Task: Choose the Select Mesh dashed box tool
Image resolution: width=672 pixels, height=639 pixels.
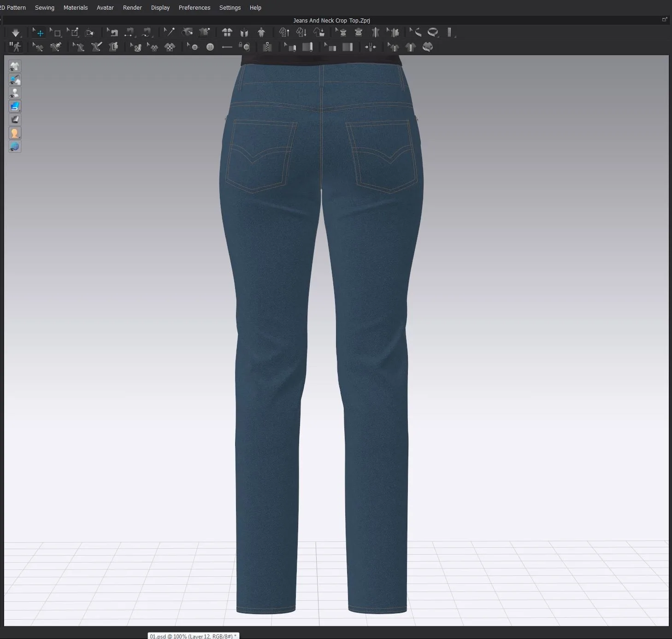Action: (55, 32)
